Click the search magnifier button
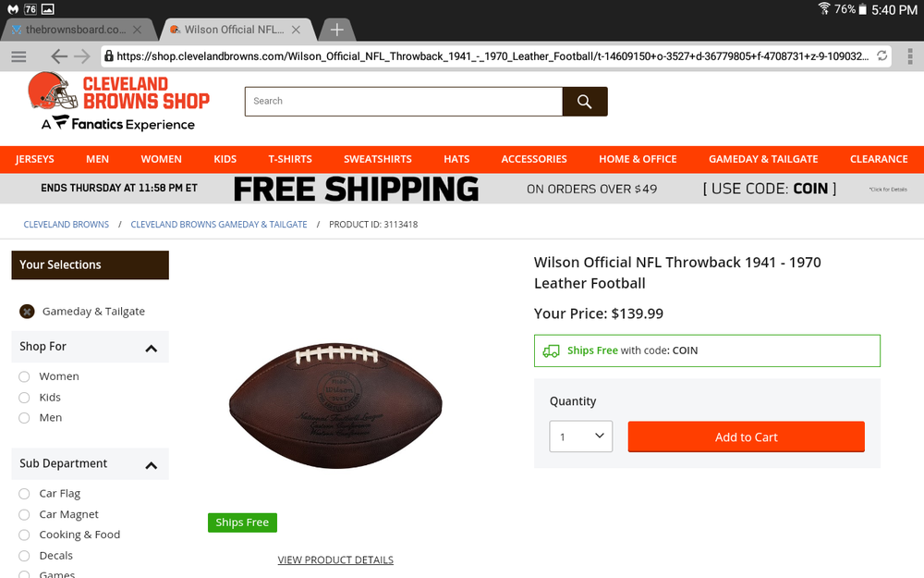Image resolution: width=924 pixels, height=578 pixels. [585, 102]
